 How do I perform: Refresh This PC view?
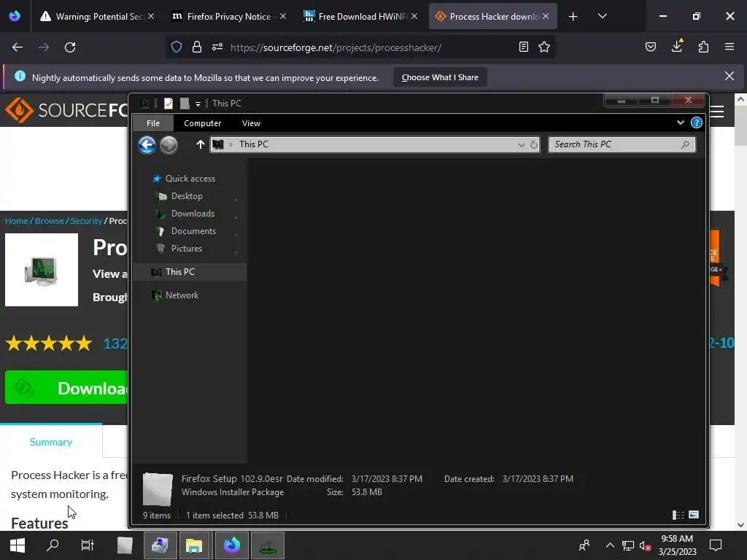pos(533,145)
